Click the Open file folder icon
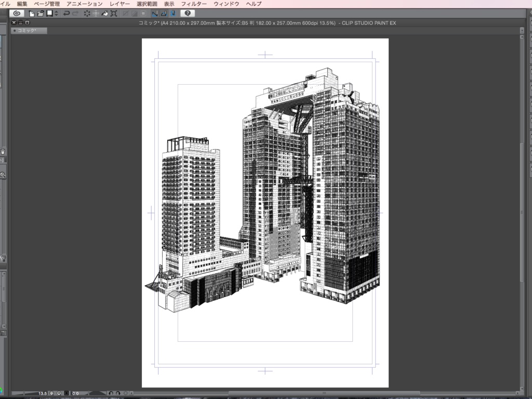532x399 pixels. 41,13
